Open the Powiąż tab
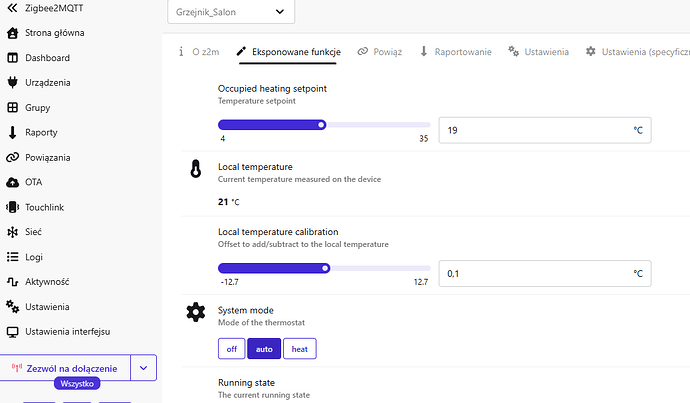The width and height of the screenshot is (690, 403). (x=379, y=51)
